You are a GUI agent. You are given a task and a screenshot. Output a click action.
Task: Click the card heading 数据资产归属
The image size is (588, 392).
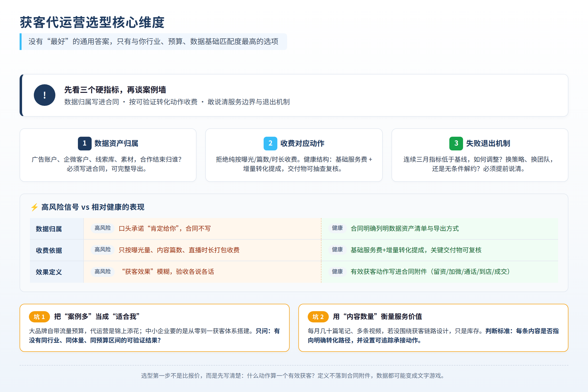(x=116, y=143)
